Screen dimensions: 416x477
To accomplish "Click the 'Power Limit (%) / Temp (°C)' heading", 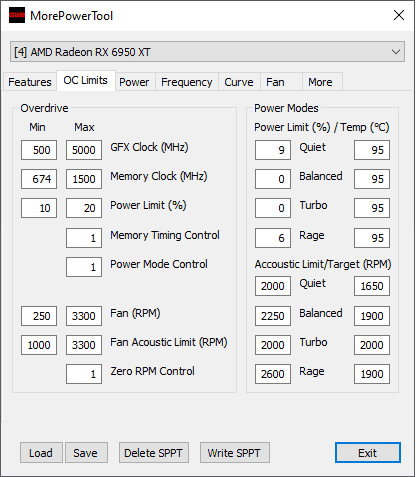I will tap(322, 127).
